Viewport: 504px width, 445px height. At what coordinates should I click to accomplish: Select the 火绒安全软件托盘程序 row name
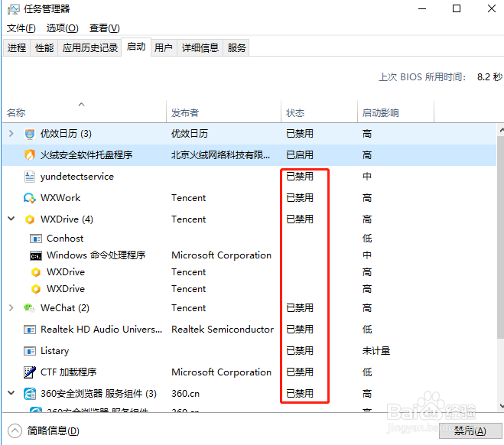86,155
